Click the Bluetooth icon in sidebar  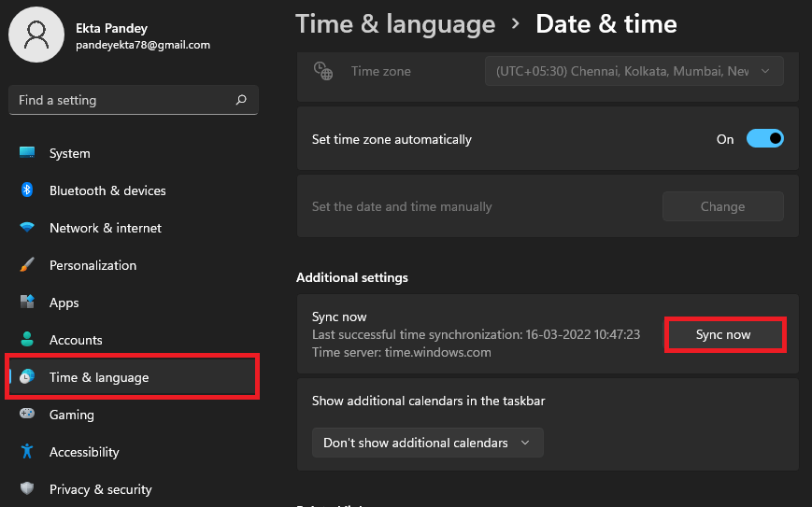[x=27, y=190]
